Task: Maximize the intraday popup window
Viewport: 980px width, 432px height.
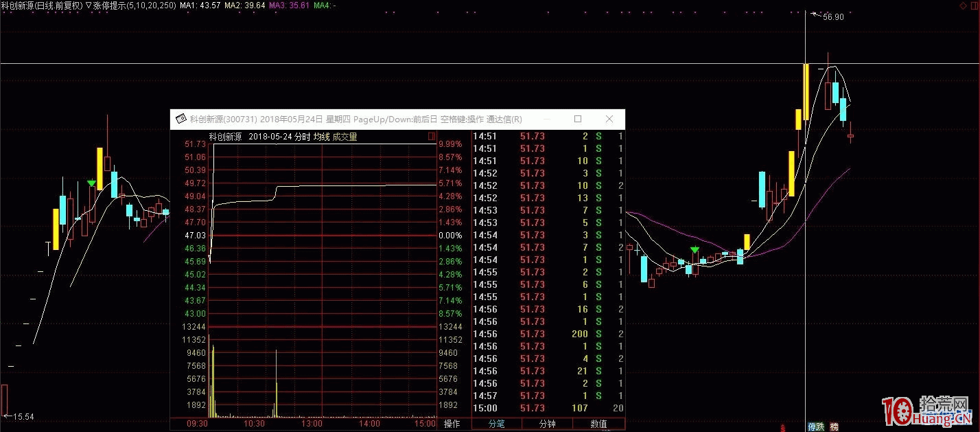Action: point(578,119)
